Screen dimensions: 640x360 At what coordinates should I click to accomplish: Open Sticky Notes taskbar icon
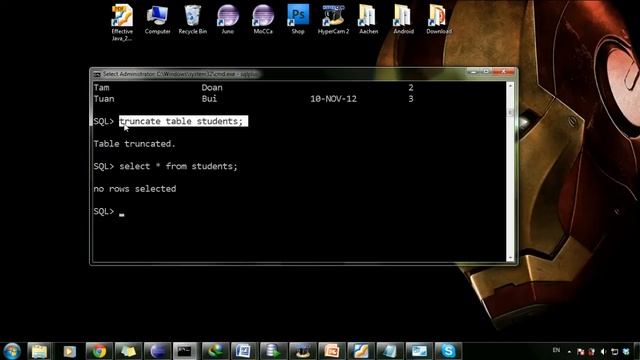pos(128,351)
